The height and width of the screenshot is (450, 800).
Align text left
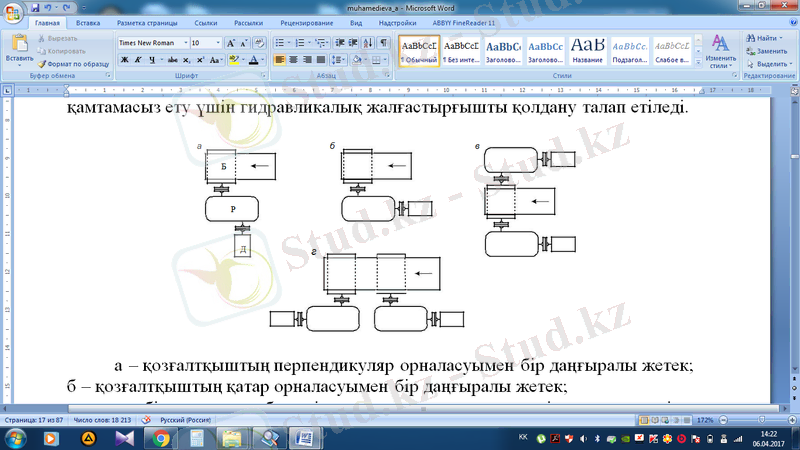tap(280, 60)
